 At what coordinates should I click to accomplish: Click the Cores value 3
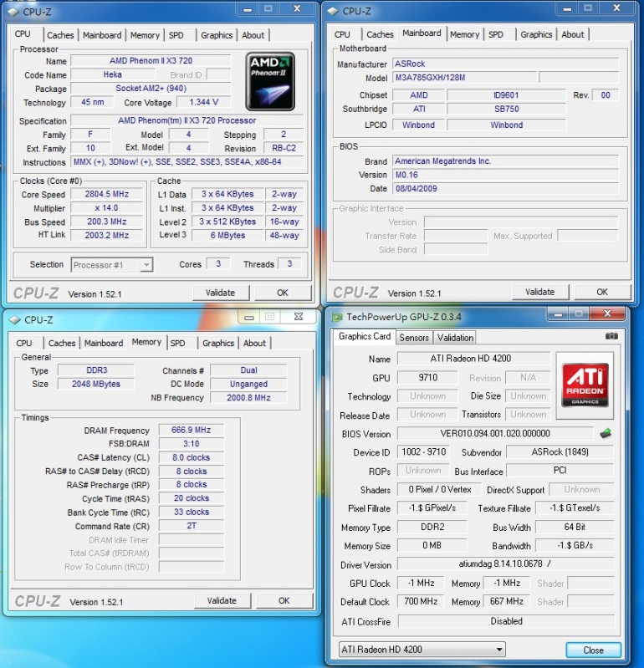218,264
